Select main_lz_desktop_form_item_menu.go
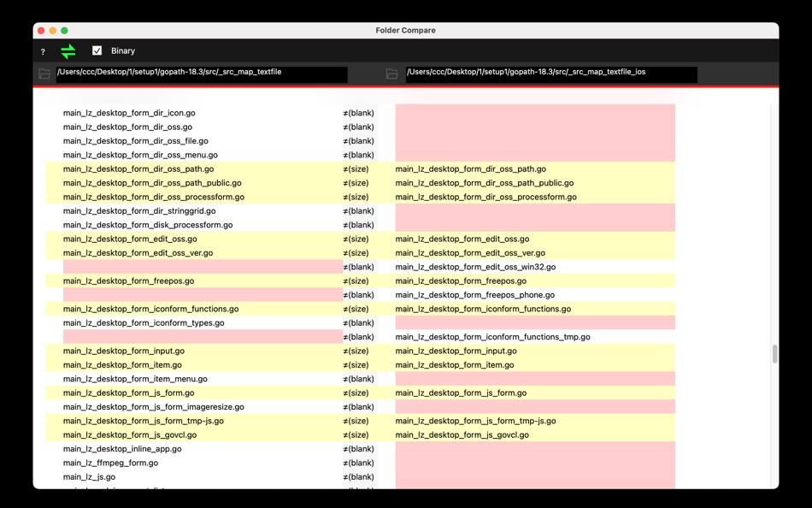This screenshot has height=508, width=812. pos(135,379)
